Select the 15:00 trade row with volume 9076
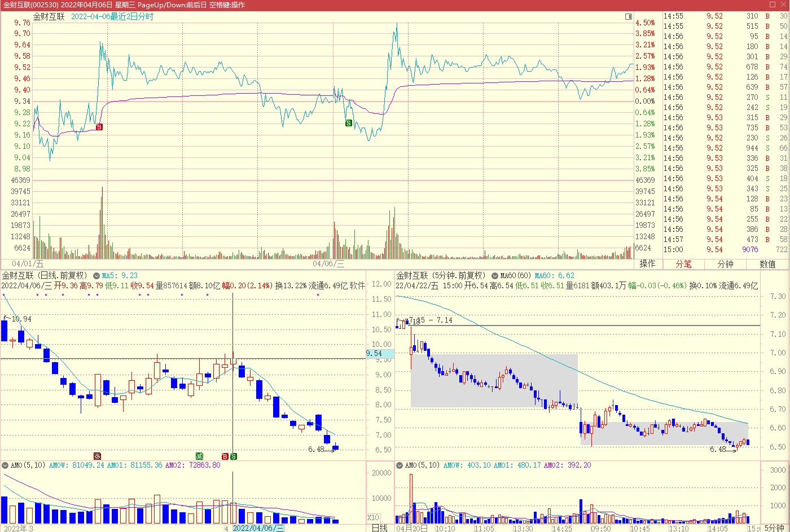Viewport: 790px width, 532px height. click(x=726, y=249)
